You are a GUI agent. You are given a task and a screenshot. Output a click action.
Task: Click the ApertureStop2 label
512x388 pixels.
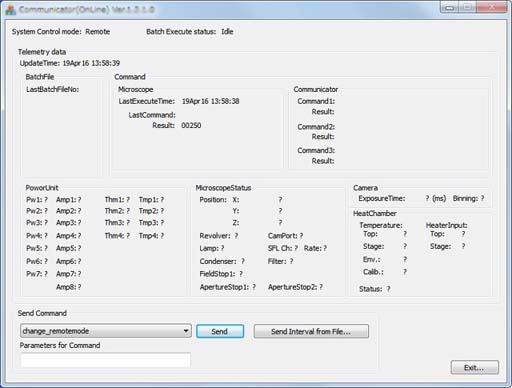coord(292,287)
